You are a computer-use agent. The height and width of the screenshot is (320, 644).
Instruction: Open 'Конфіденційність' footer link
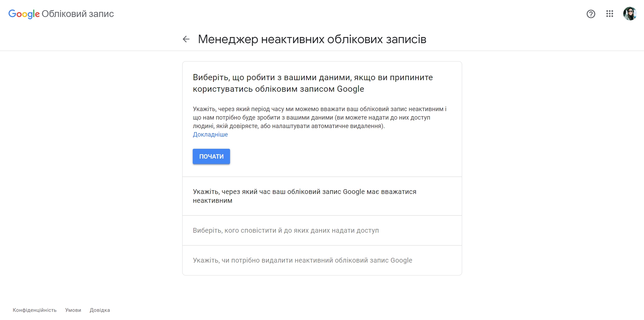click(x=35, y=310)
